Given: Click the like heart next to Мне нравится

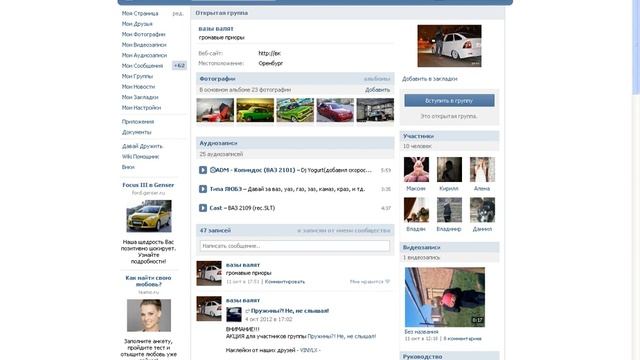Looking at the screenshot, I should coord(388,282).
